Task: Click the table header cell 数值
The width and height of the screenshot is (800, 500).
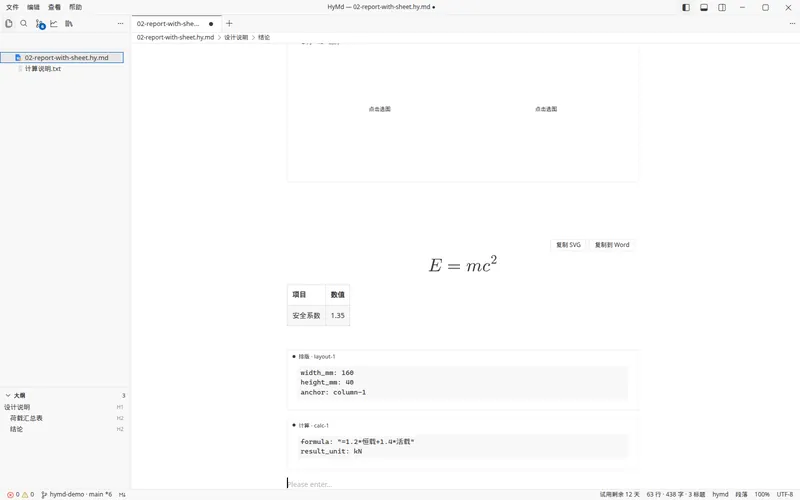Action: point(337,295)
